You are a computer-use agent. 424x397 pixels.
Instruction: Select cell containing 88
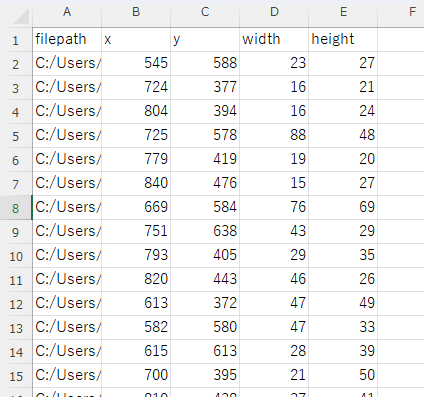pos(274,136)
